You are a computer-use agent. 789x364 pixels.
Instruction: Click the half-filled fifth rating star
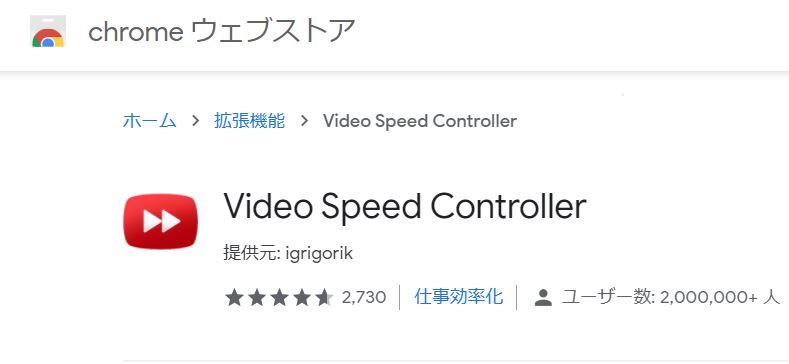[x=325, y=297]
